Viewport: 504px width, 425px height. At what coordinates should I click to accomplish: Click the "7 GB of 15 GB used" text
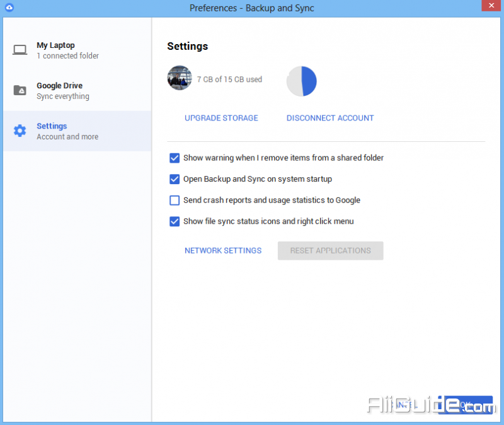click(x=229, y=79)
